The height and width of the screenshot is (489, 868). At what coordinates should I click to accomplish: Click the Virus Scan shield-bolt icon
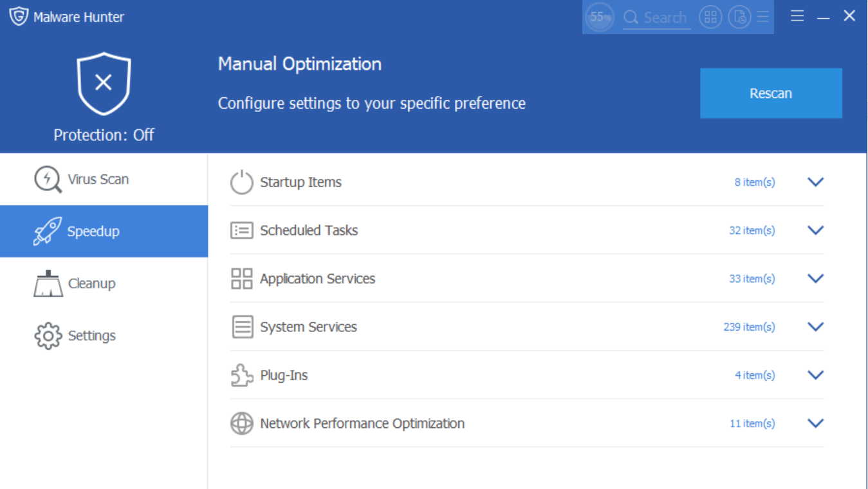coord(46,179)
